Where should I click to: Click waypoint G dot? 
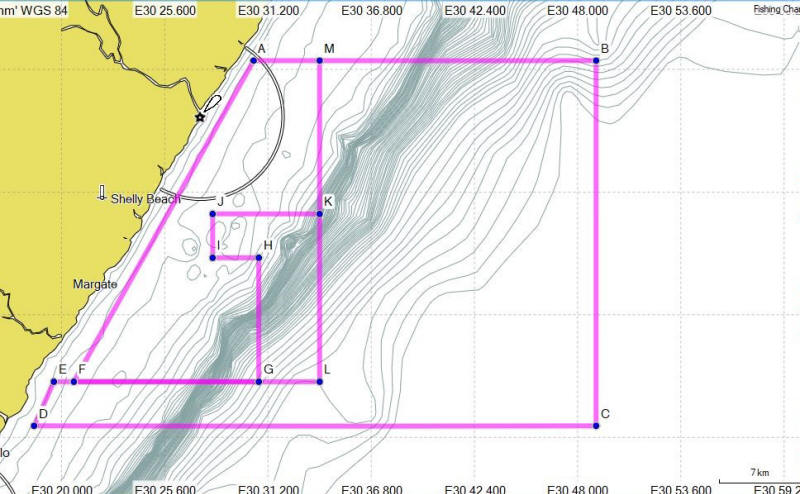(259, 382)
